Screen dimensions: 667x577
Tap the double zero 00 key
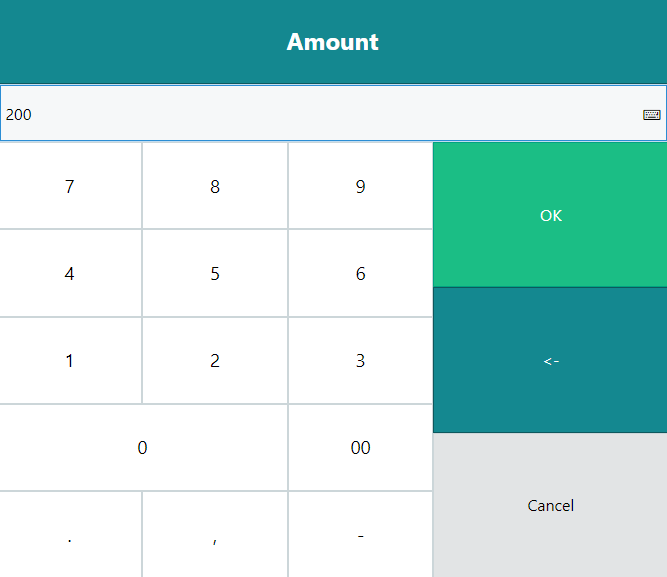point(360,448)
